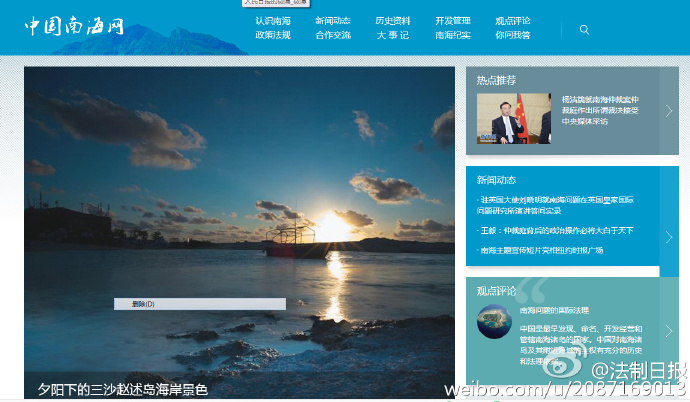Image resolution: width=690 pixels, height=402 pixels.
Task: Click the search magnifier icon in header
Action: click(x=584, y=30)
